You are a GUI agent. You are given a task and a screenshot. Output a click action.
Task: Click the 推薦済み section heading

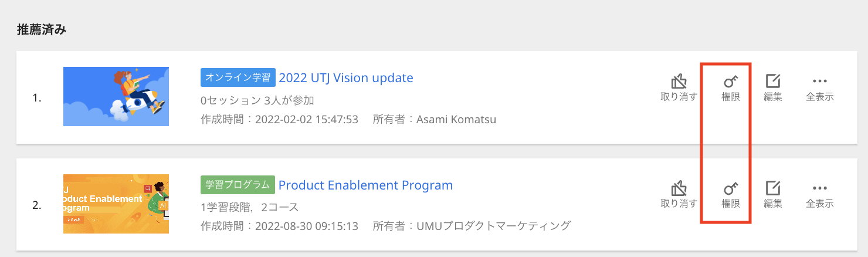click(41, 30)
